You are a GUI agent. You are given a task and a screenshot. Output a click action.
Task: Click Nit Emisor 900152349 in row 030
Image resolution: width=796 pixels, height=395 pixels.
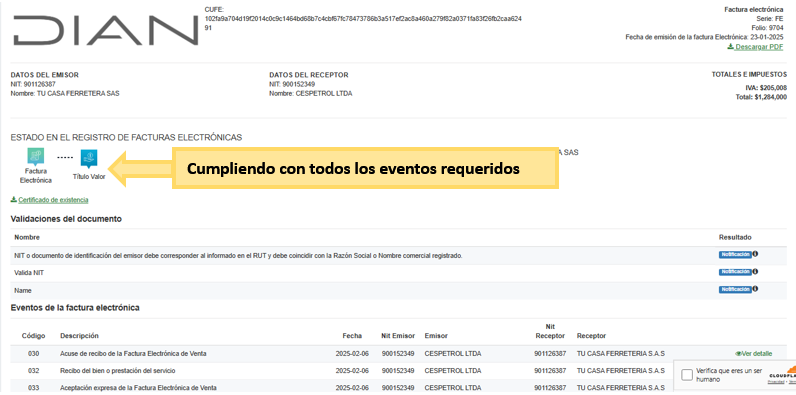click(x=398, y=354)
